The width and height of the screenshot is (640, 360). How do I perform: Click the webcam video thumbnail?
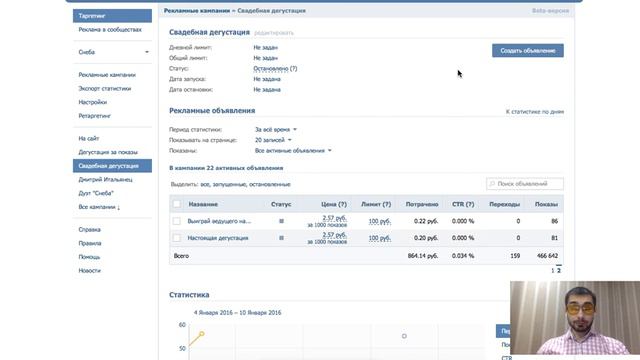(x=575, y=318)
